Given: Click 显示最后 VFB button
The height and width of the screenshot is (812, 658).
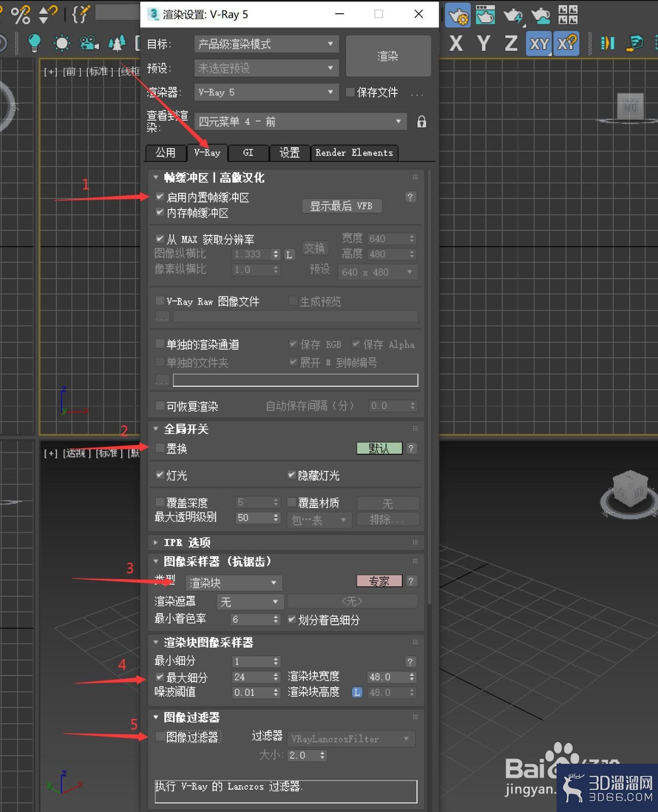Looking at the screenshot, I should coord(341,206).
